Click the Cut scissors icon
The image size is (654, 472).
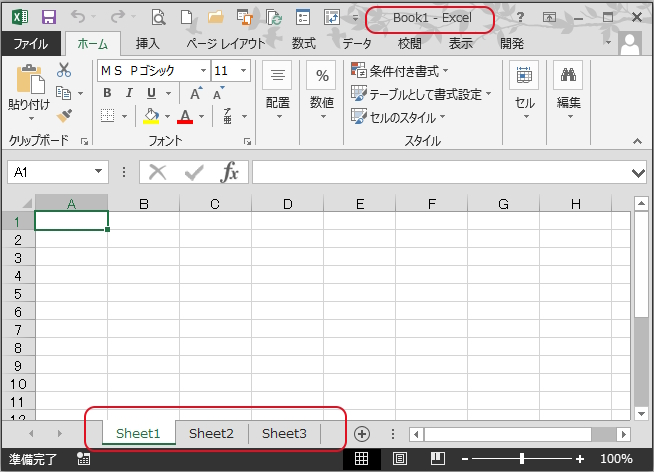(64, 70)
